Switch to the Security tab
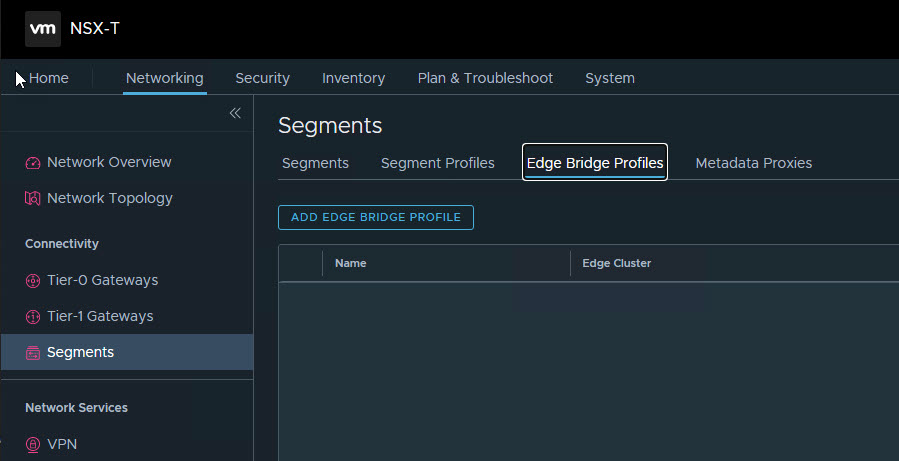Viewport: 899px width, 461px height. [262, 78]
